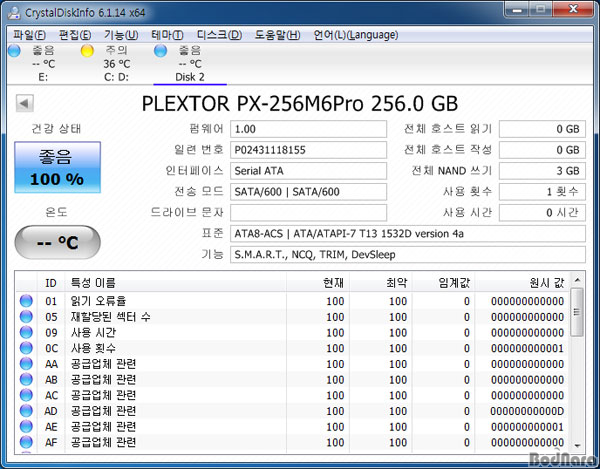
Task: Click the status circle for ID AA row
Action: coord(26,364)
